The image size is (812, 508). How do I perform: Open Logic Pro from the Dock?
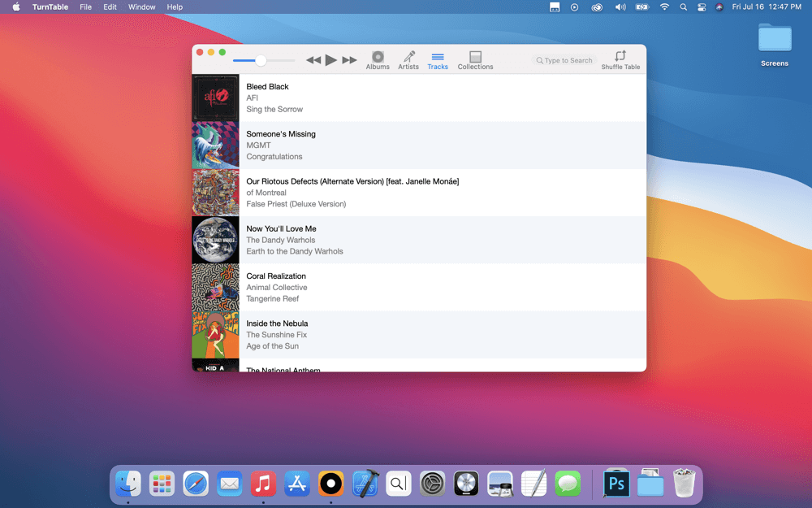click(x=466, y=484)
